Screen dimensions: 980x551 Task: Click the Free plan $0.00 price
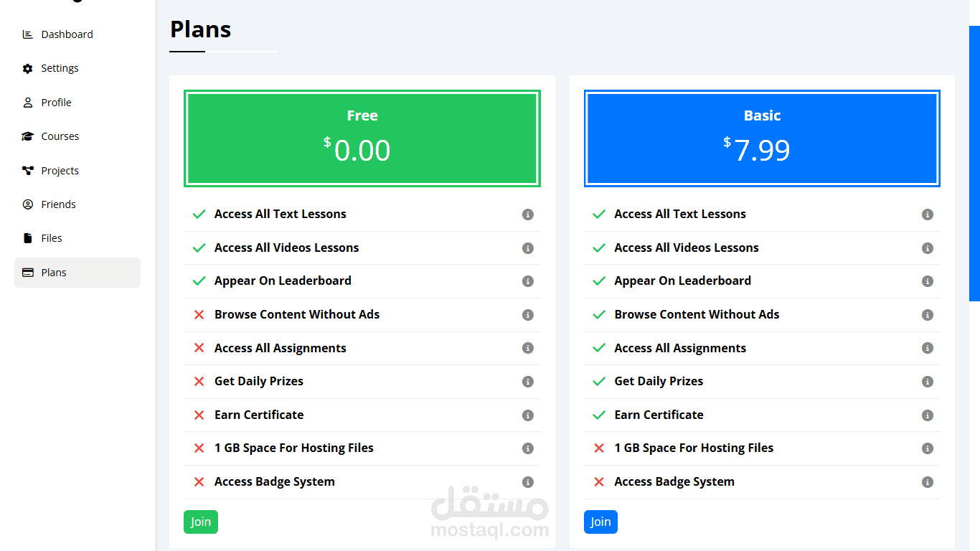coord(357,150)
